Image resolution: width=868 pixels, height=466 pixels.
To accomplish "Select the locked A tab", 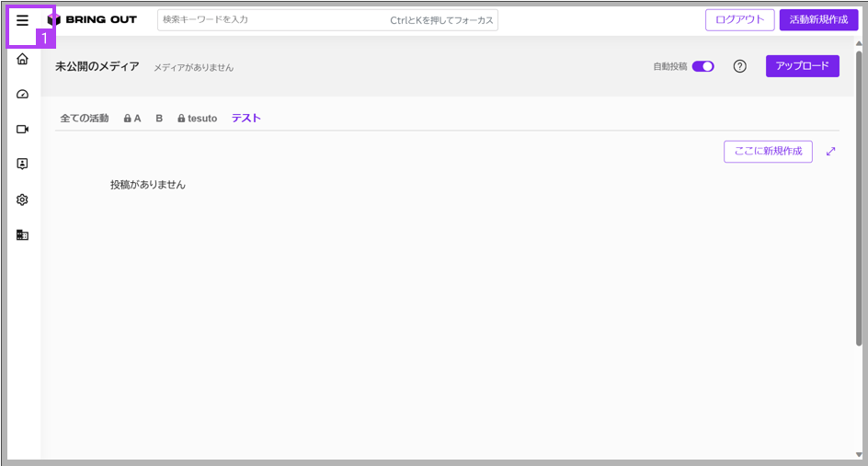I will coord(132,119).
